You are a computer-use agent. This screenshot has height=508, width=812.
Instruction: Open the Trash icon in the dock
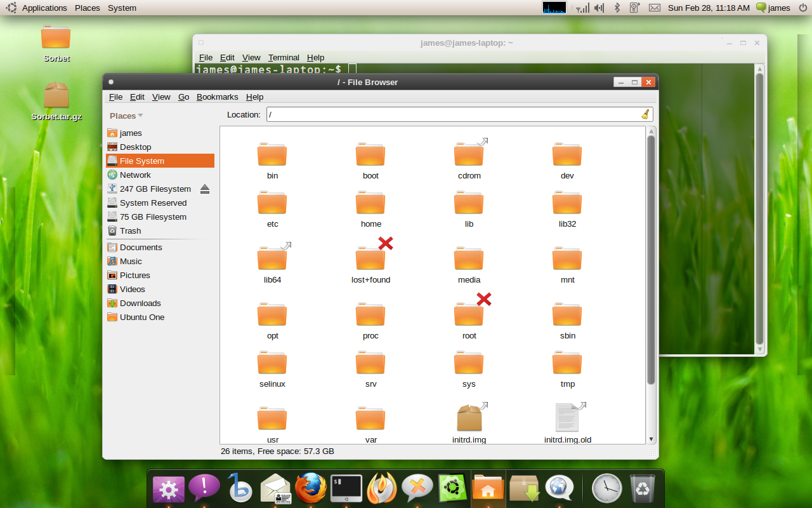tap(643, 488)
